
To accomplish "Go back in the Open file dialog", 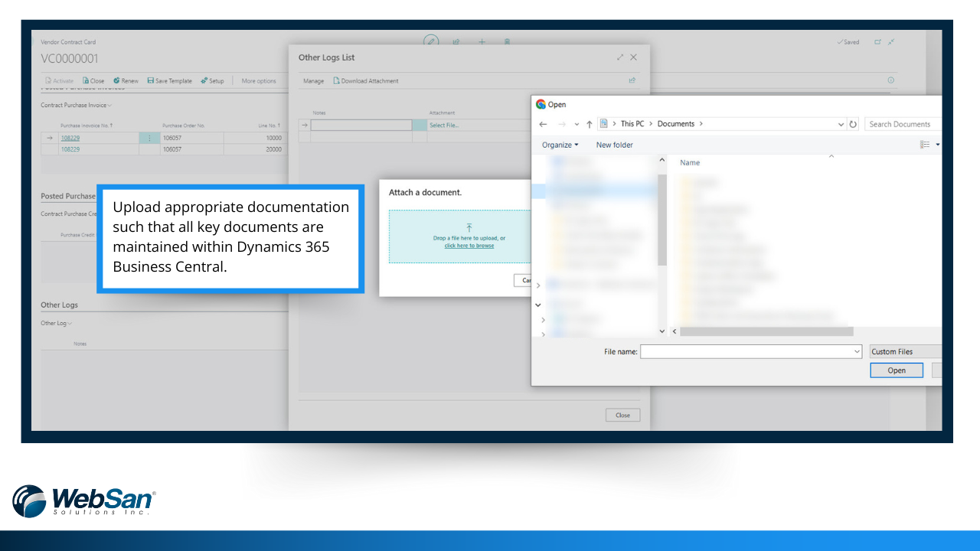I will coord(543,124).
